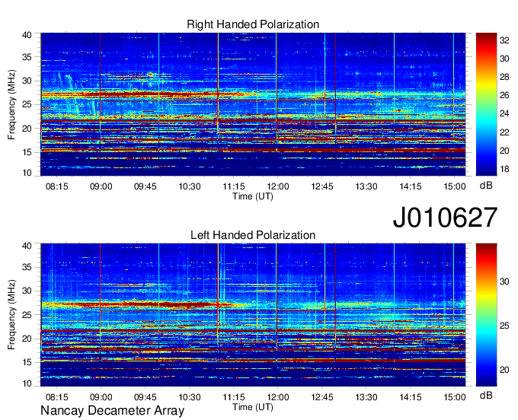Click inside the Right Handed Polarization spectrogram
Viewport: 518px width, 420px height.
coord(253,104)
